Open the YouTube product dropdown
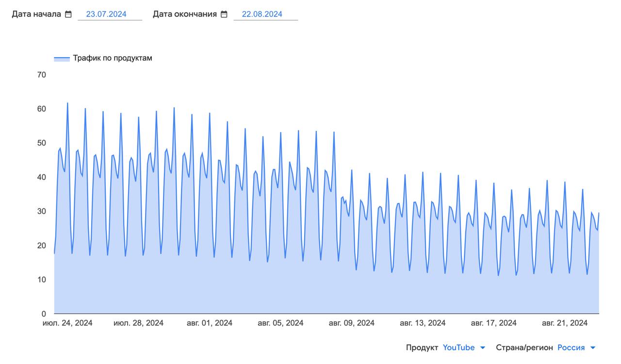This screenshot has height=364, width=621. coord(458,348)
